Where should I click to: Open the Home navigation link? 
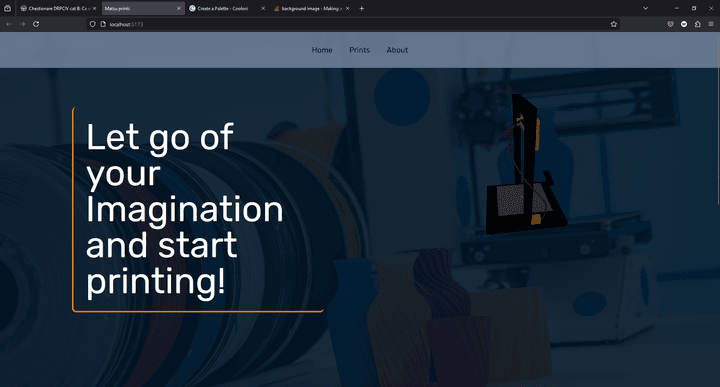coord(322,50)
